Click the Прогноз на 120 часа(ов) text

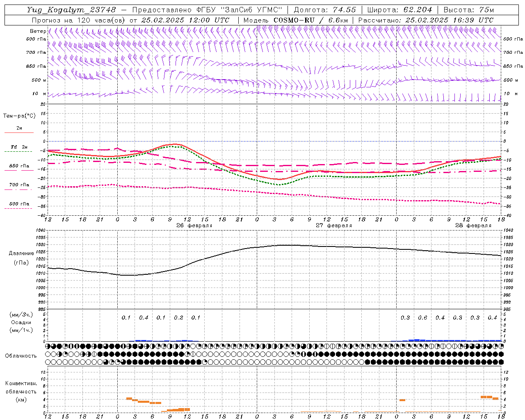[79, 20]
